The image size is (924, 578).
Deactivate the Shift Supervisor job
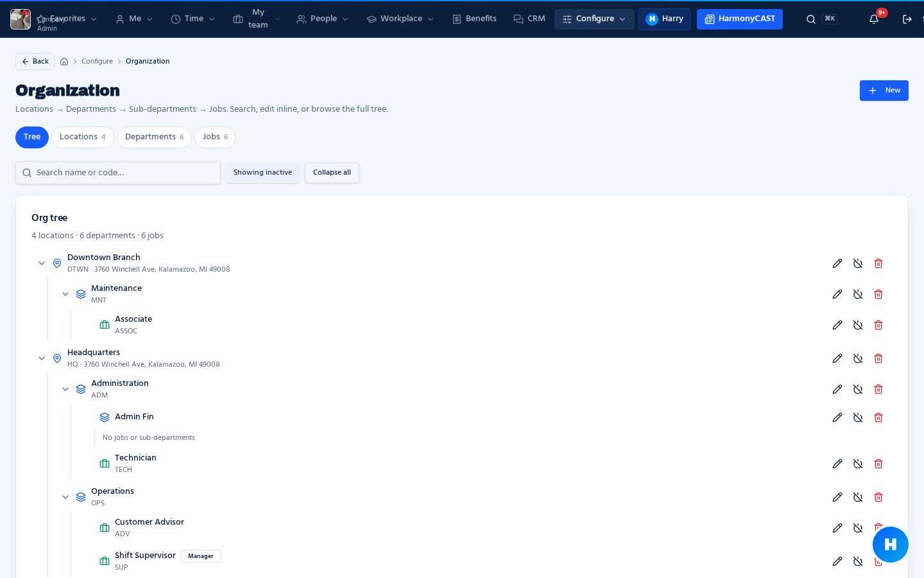pos(858,561)
